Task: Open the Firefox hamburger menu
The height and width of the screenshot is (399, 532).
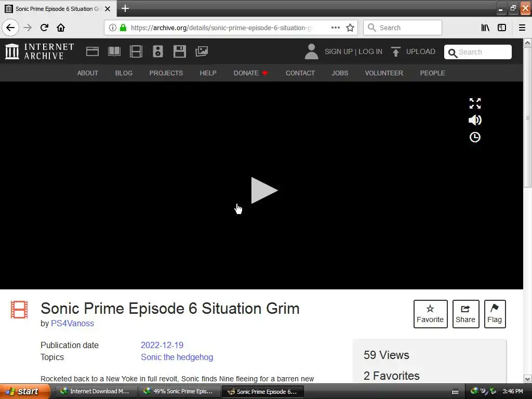Action: (x=522, y=28)
